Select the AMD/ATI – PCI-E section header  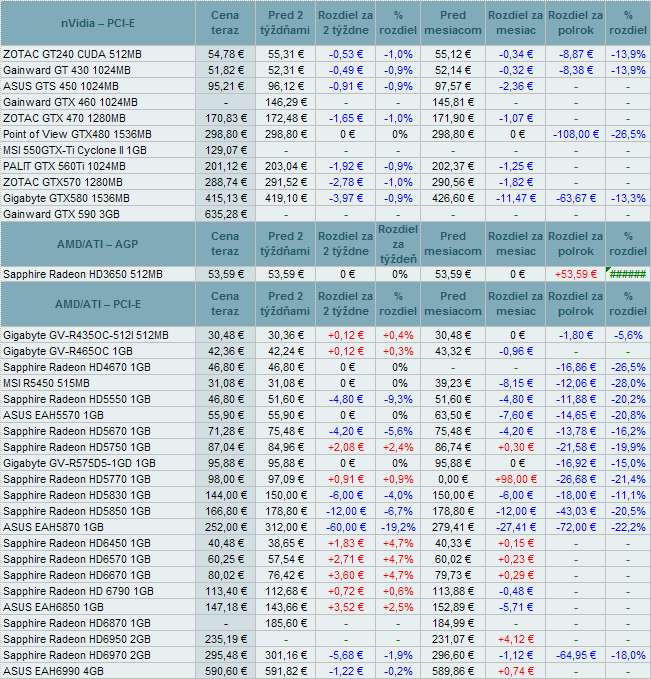click(98, 304)
